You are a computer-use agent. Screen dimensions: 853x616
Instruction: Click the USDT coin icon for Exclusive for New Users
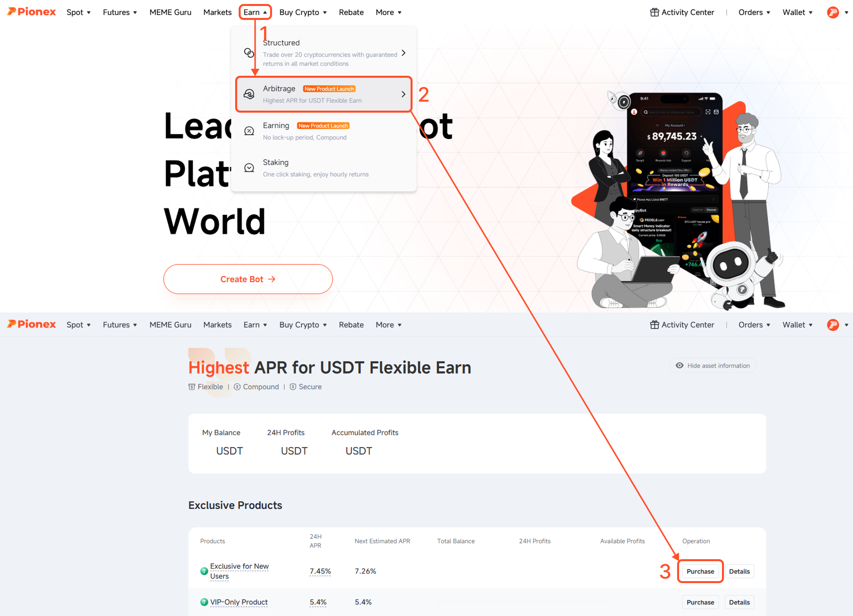[204, 571]
